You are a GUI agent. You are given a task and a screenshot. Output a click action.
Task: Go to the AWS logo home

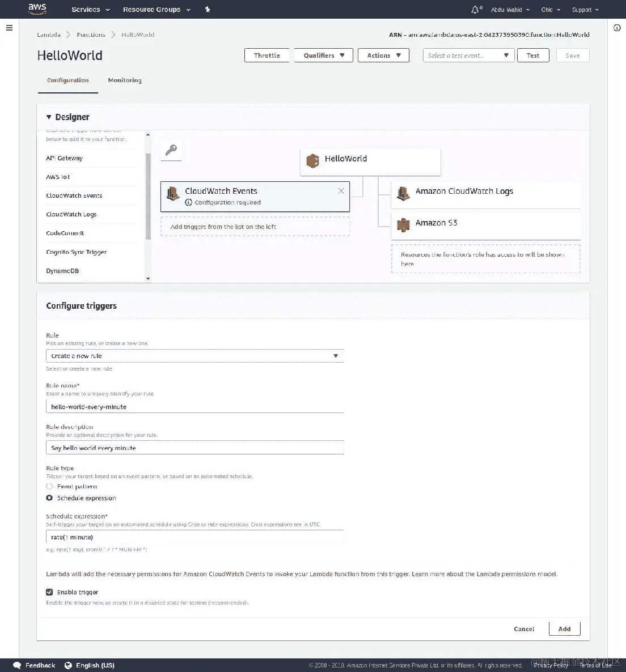pos(37,9)
